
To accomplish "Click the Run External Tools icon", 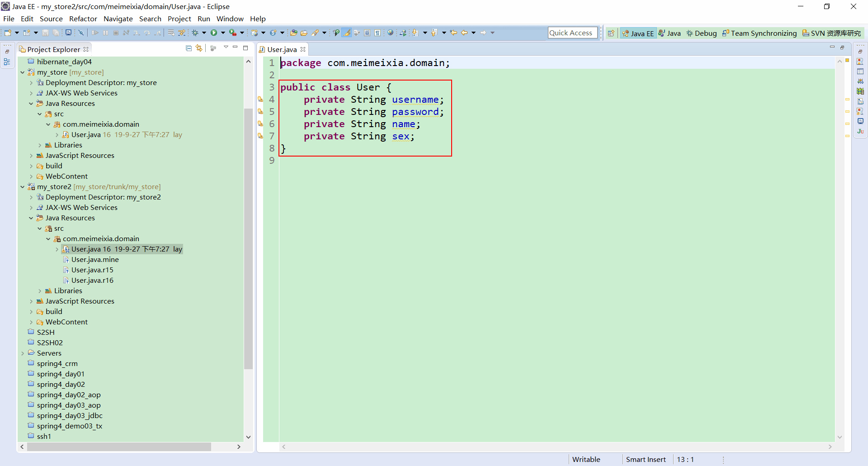I will tap(232, 33).
